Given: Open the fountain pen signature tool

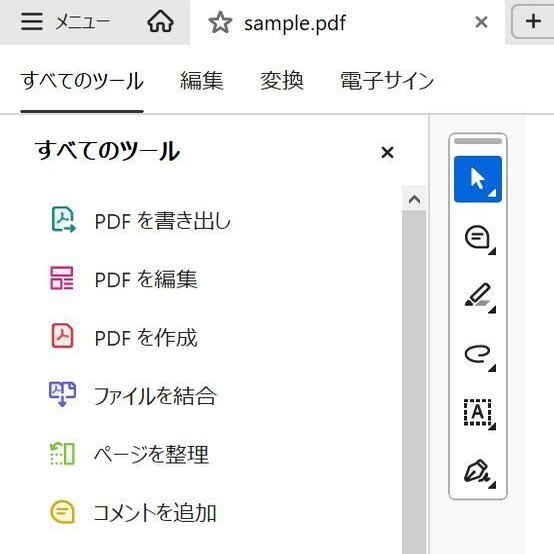Looking at the screenshot, I should [x=478, y=472].
